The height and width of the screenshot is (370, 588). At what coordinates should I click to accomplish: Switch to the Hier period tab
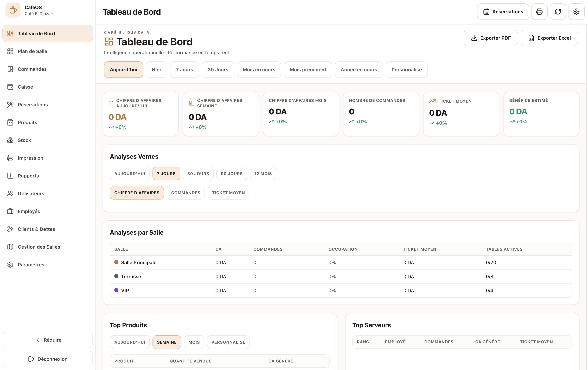[156, 70]
